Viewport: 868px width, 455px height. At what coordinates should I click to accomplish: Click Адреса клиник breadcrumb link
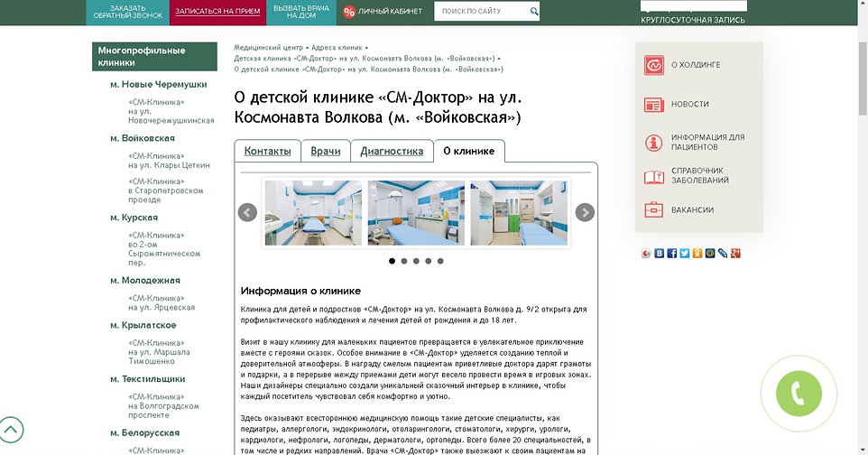tap(337, 48)
